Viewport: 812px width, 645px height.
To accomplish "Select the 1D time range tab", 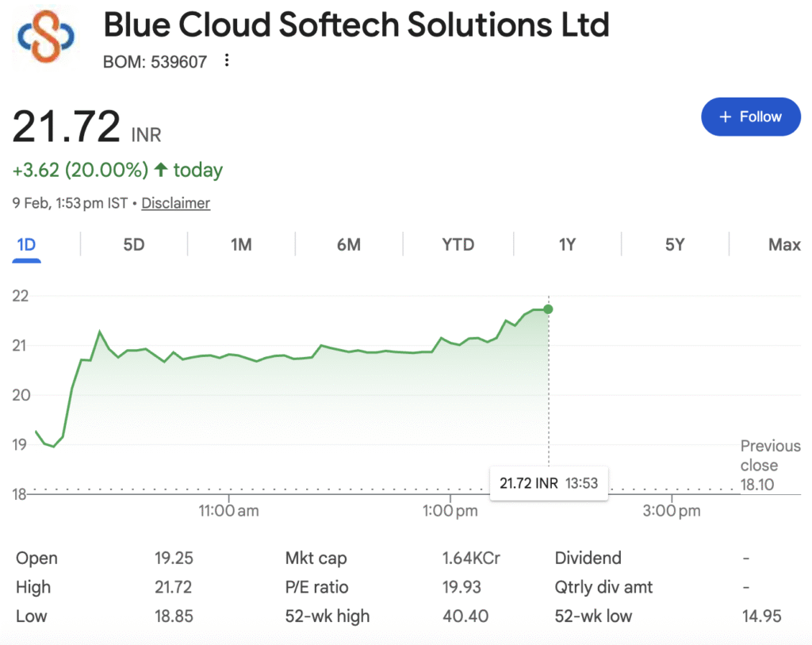I will click(x=26, y=244).
